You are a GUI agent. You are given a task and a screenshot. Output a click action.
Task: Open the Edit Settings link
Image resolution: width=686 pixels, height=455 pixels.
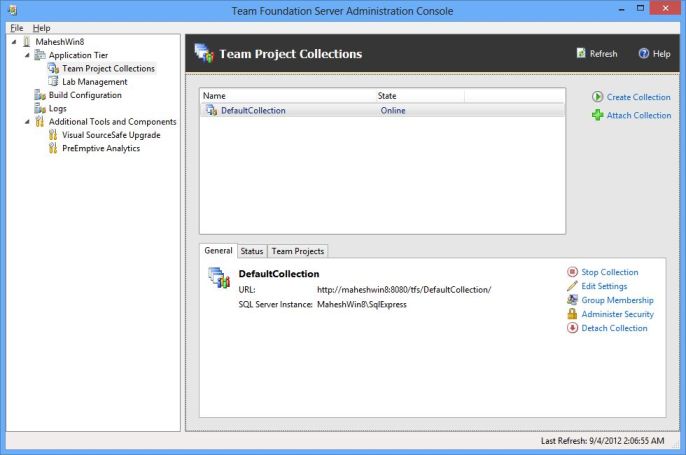point(604,286)
